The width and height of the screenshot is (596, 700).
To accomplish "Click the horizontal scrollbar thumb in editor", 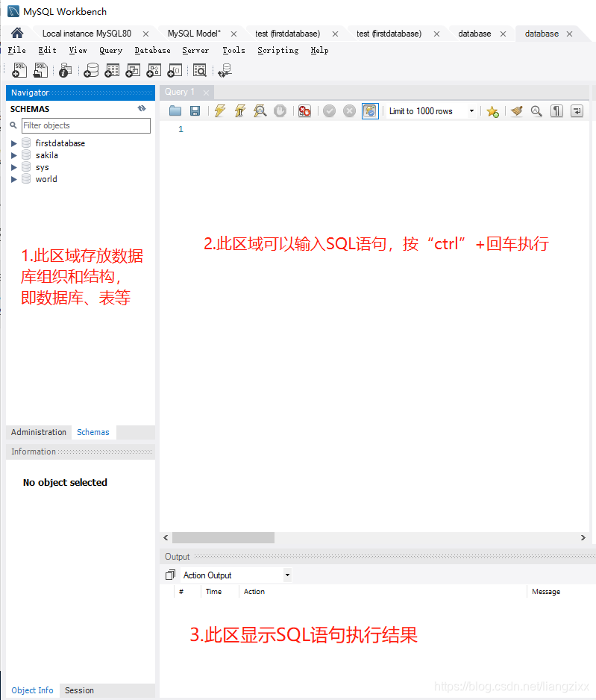I will tap(223, 537).
